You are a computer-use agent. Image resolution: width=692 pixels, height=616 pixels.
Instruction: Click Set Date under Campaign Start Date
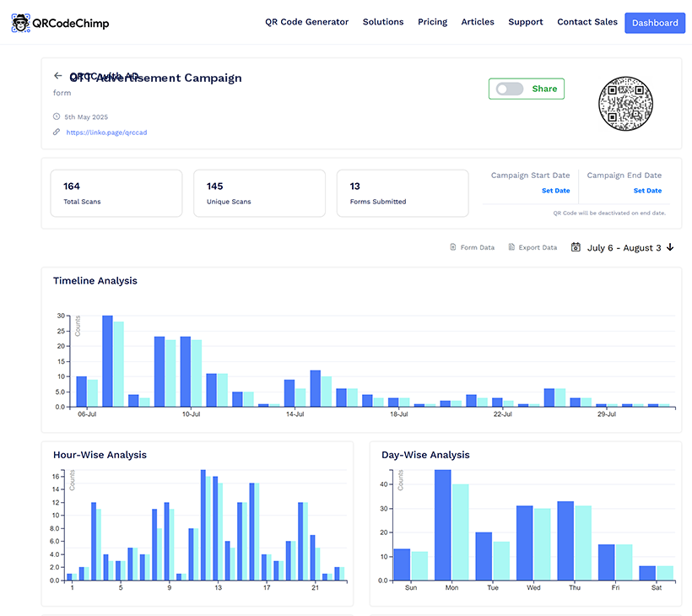(555, 191)
